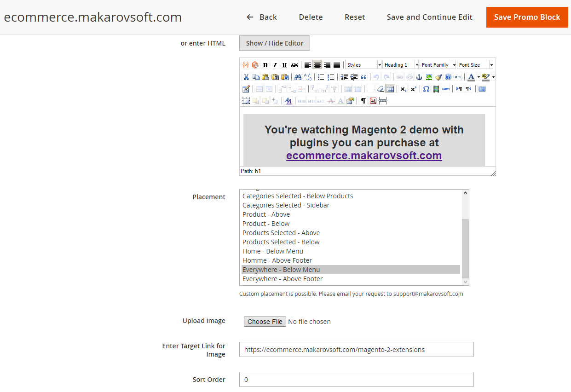
Task: Toggle bold formatting
Action: [x=265, y=65]
